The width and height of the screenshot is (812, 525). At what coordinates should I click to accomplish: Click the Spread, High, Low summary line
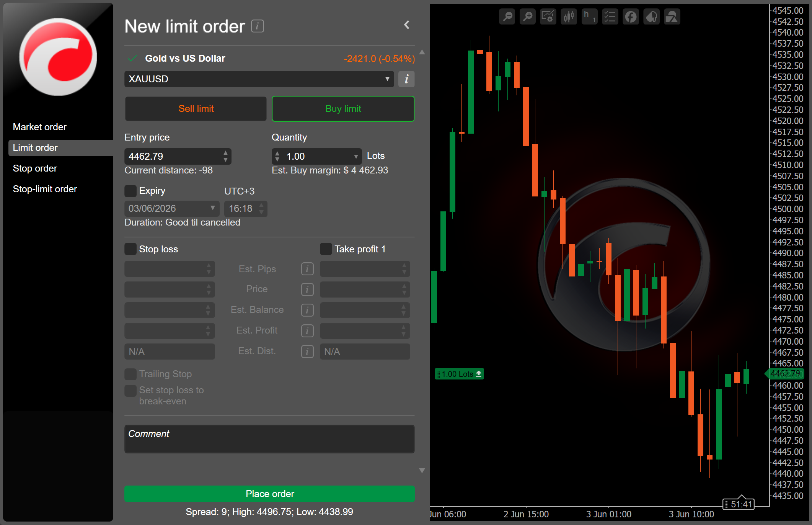(x=269, y=512)
